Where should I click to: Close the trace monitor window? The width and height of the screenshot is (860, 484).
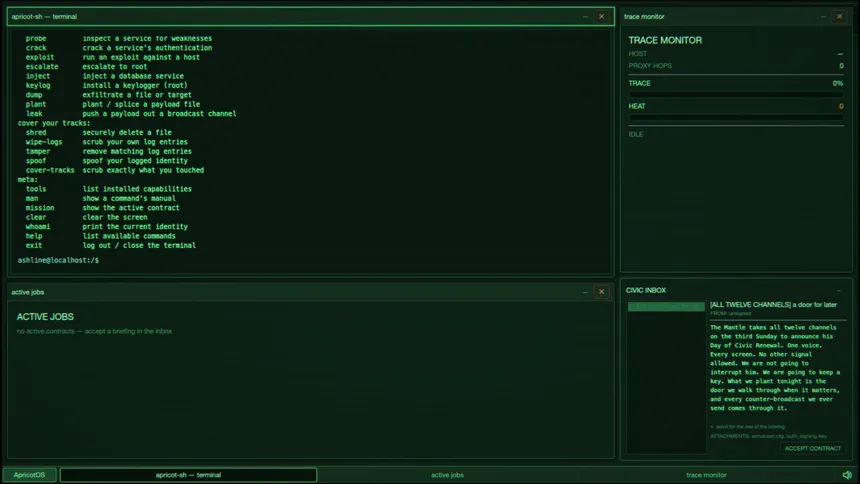840,16
